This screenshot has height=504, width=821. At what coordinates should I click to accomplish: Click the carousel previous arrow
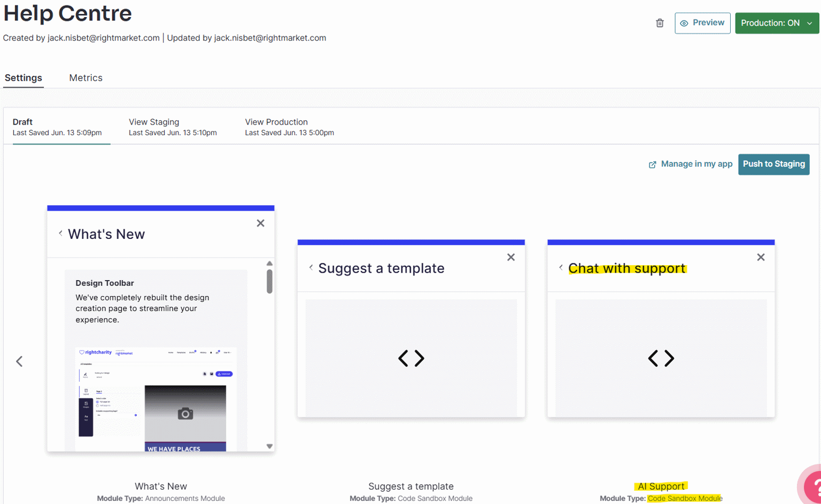point(19,362)
